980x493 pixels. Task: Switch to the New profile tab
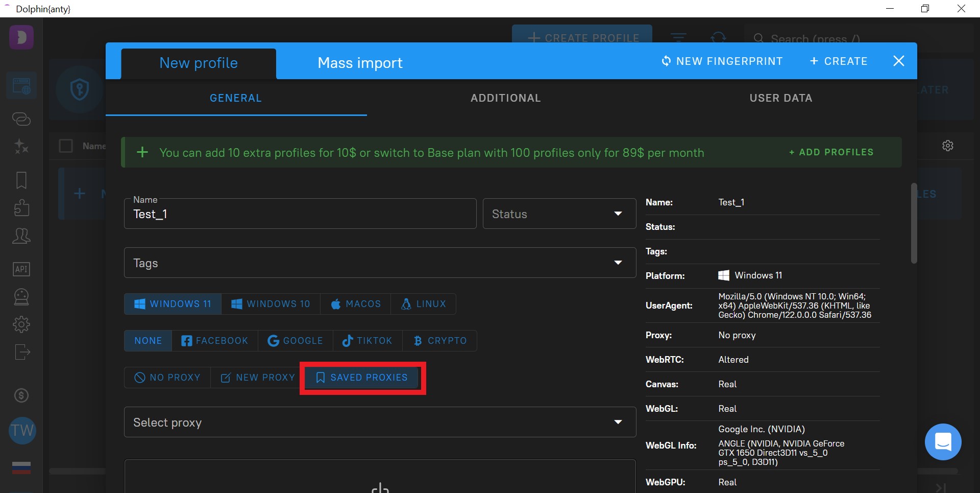coord(199,63)
